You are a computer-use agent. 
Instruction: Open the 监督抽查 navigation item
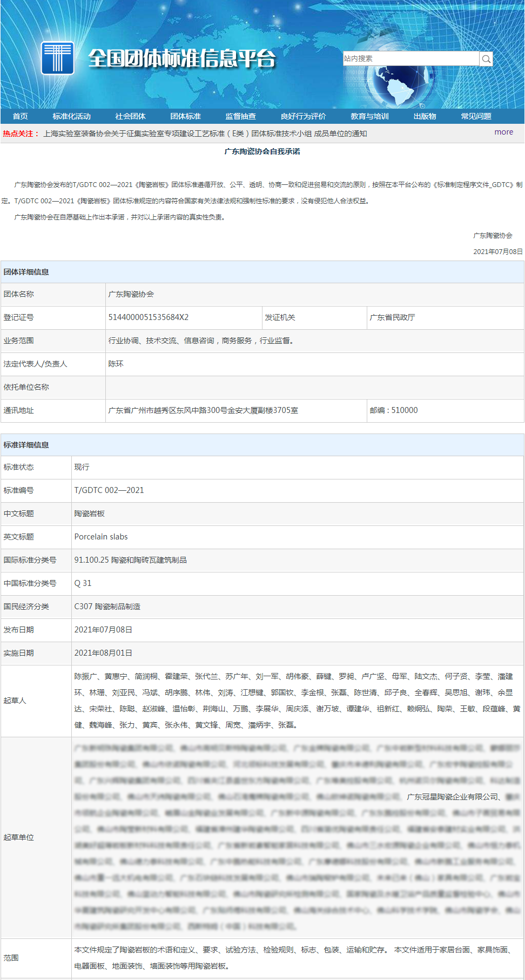(x=240, y=116)
